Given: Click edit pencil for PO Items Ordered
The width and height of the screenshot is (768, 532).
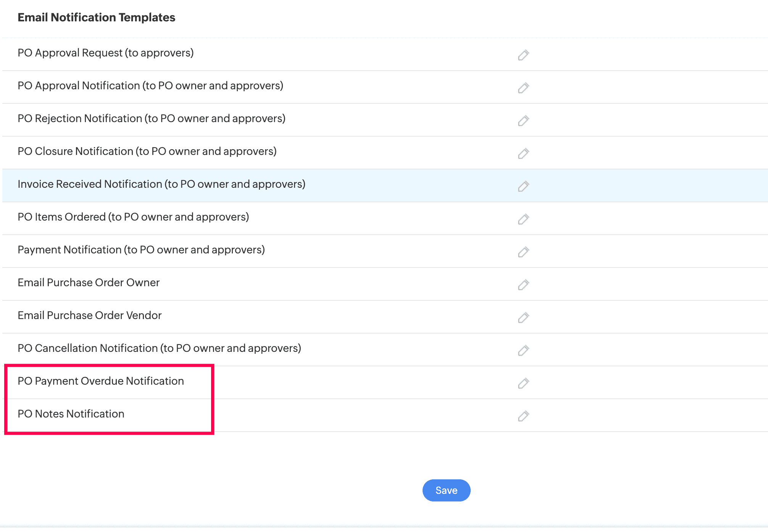Looking at the screenshot, I should coord(523,219).
